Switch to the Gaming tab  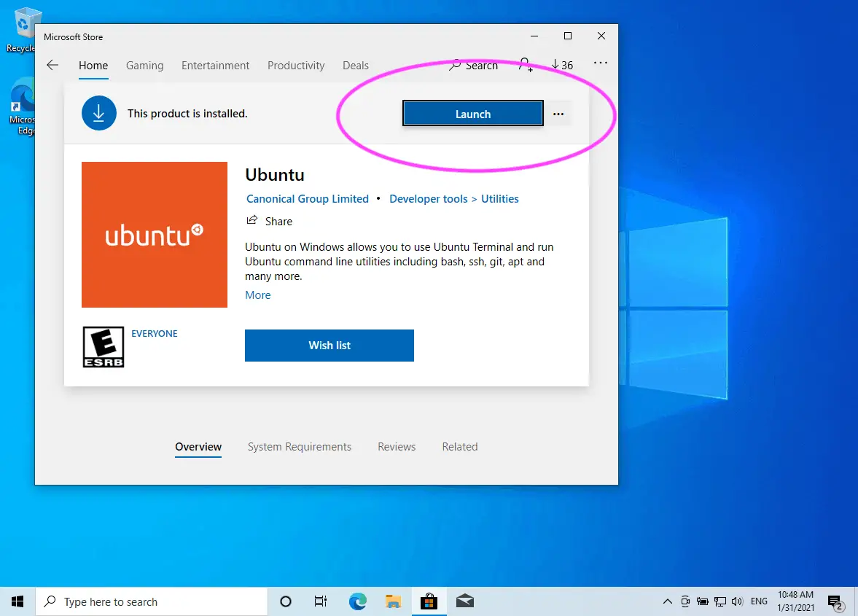144,66
